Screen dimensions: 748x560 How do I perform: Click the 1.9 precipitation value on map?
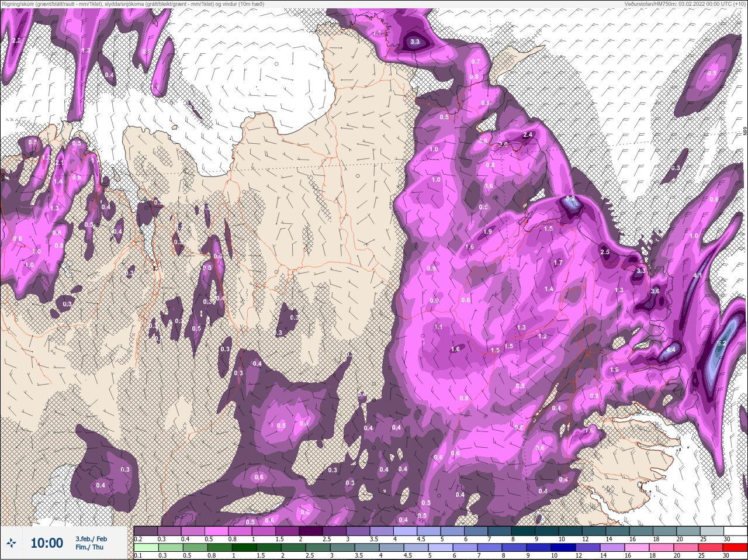[x=488, y=231]
